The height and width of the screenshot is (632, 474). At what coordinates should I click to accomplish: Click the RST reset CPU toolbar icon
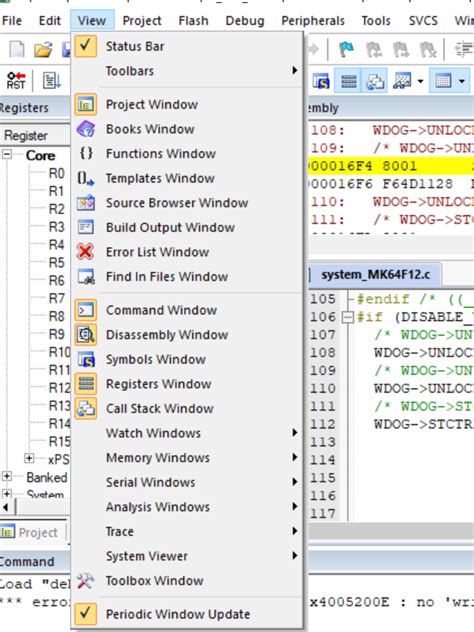[16, 80]
